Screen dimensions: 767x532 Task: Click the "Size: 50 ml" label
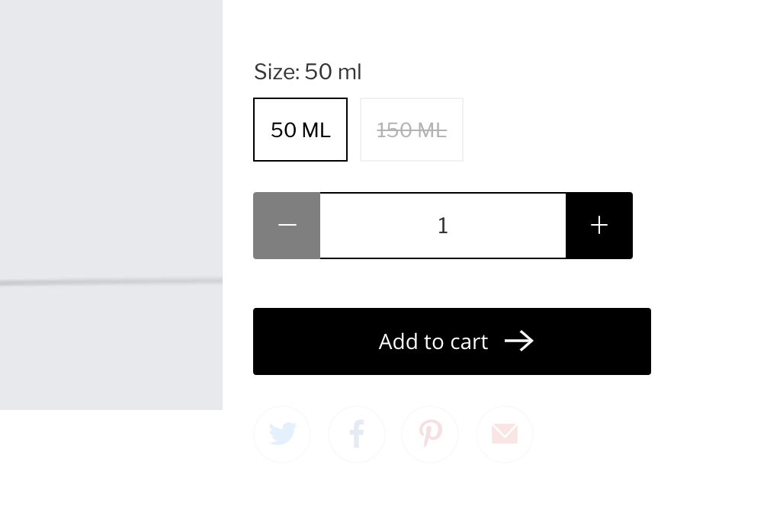(x=307, y=72)
